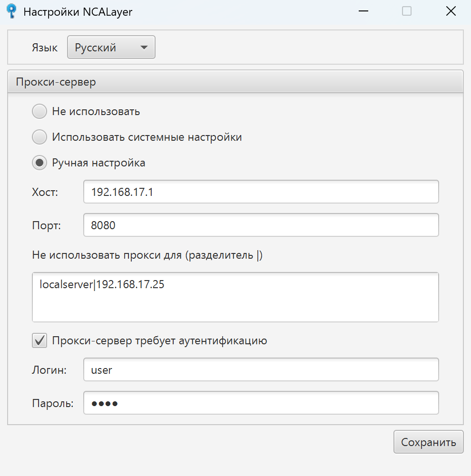The height and width of the screenshot is (476, 471).
Task: Click the Порт: label
Action: (47, 225)
